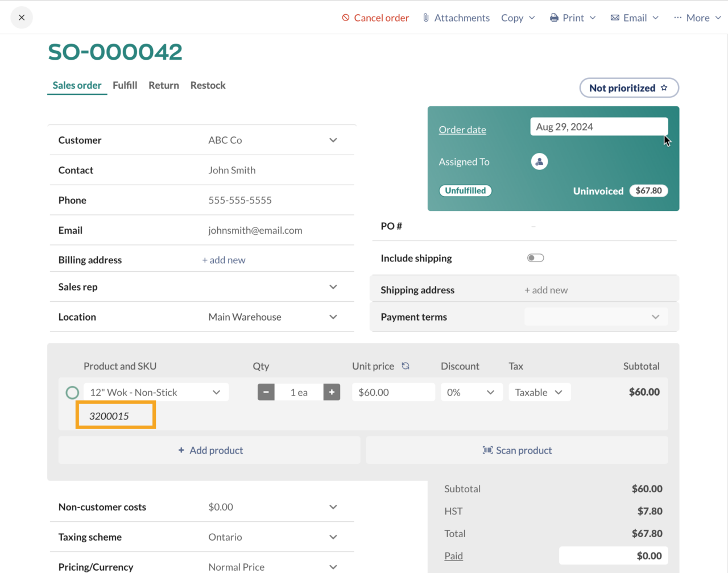Screen dimensions: 728x573
Task: Increase quantity with the plus stepper
Action: [x=332, y=392]
